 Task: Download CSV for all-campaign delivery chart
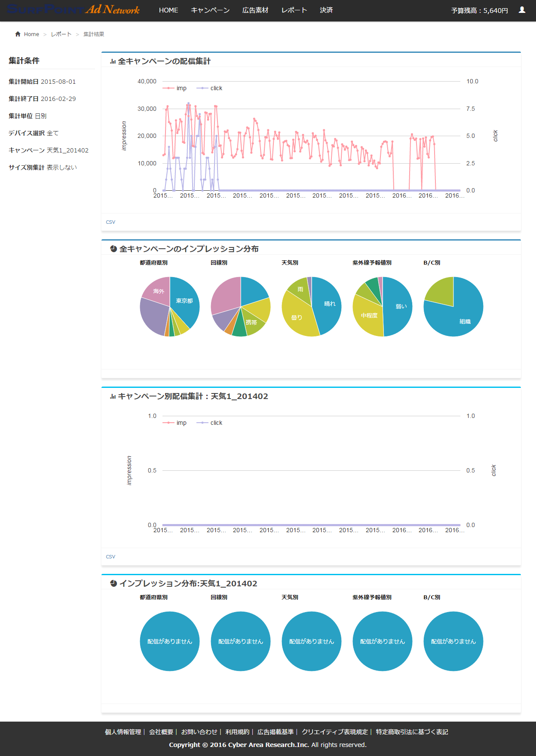tap(110, 222)
